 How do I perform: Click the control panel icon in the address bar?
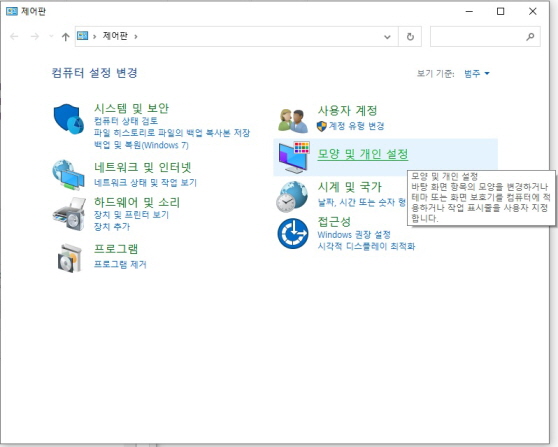[83, 36]
